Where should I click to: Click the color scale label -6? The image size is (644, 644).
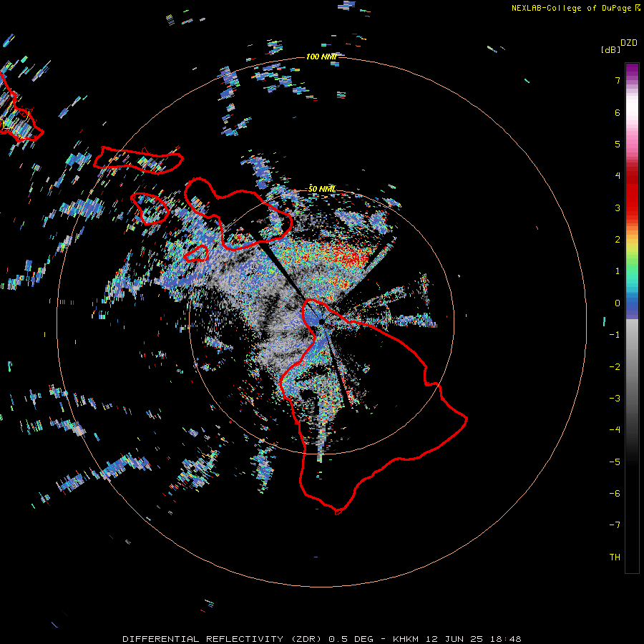(x=615, y=494)
